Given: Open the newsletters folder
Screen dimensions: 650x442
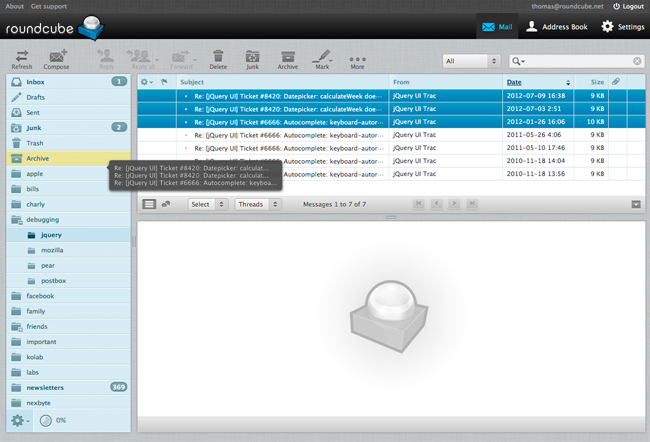Looking at the screenshot, I should pos(48,386).
